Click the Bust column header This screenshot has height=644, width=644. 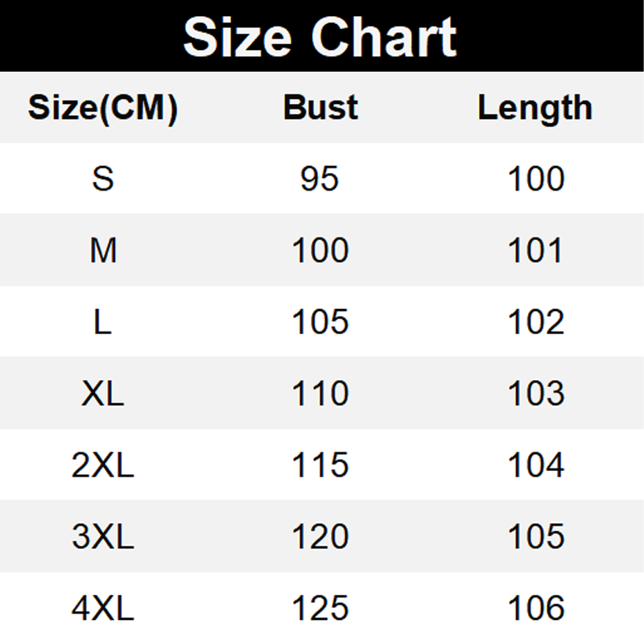[x=320, y=108]
